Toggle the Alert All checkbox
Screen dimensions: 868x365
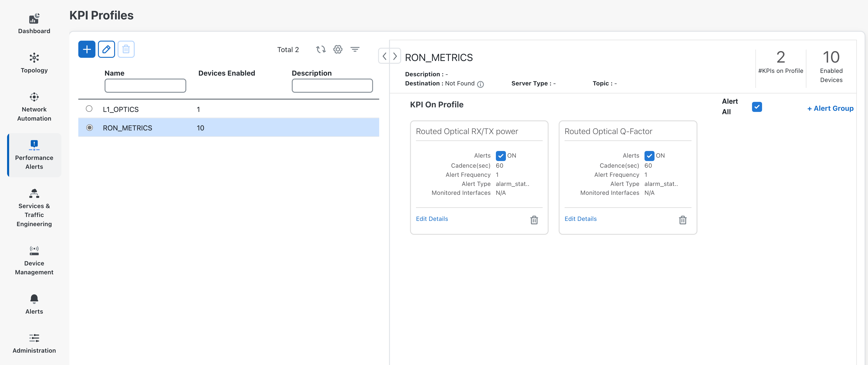tap(756, 107)
